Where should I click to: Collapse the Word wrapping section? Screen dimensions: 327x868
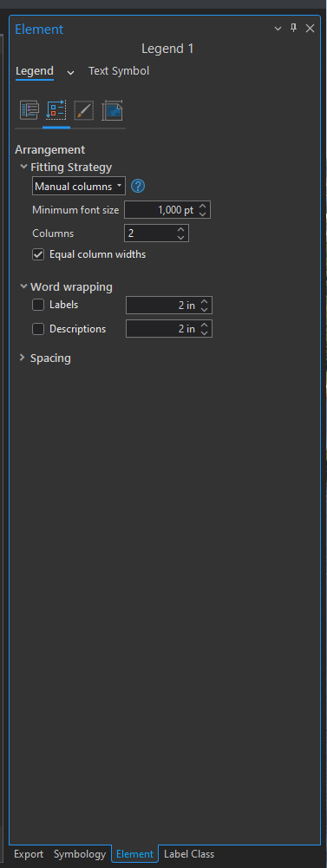click(23, 286)
